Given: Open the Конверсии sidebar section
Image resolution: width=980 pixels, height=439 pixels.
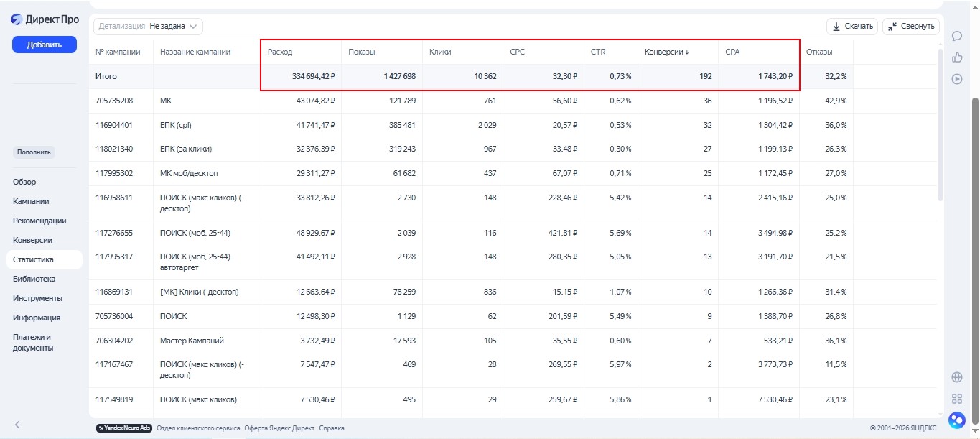Looking at the screenshot, I should point(32,240).
